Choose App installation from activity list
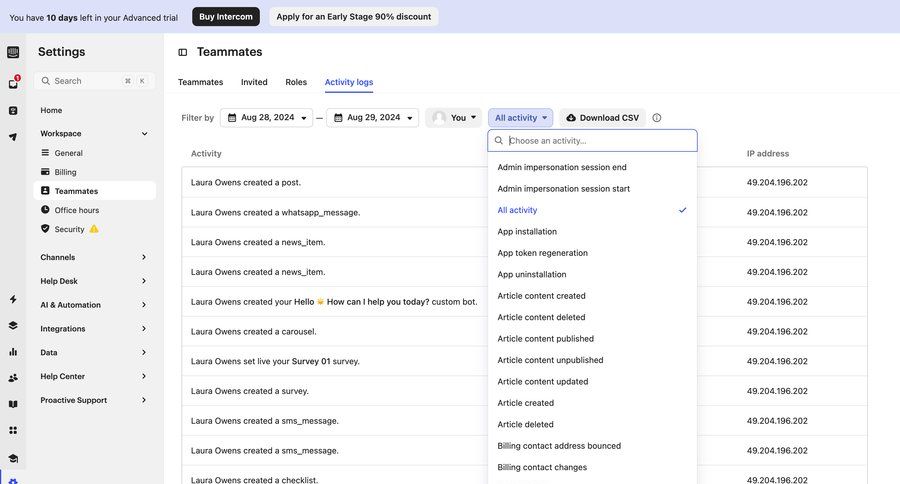 tap(592, 231)
